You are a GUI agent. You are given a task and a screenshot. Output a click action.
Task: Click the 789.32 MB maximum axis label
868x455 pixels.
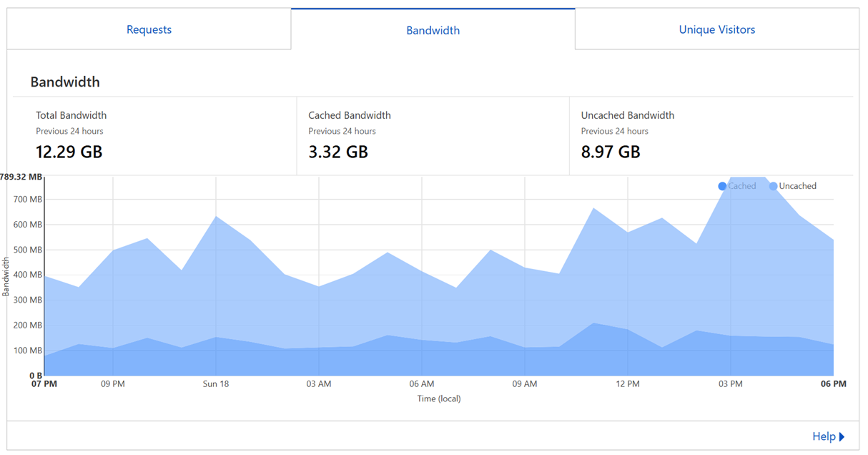coord(21,177)
